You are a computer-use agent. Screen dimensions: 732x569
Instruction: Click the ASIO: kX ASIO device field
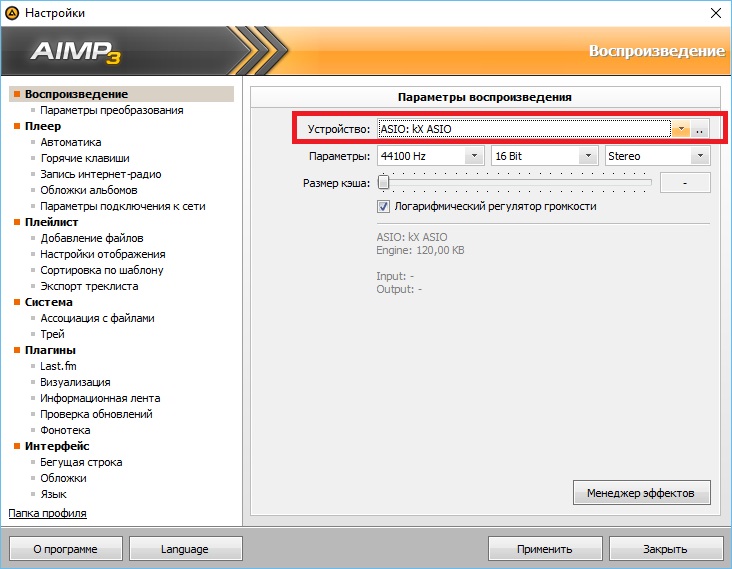pyautogui.click(x=524, y=129)
